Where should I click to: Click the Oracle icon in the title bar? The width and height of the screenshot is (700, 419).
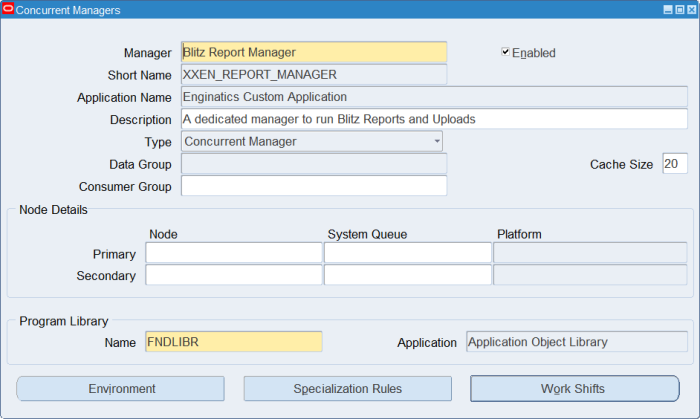(8, 9)
